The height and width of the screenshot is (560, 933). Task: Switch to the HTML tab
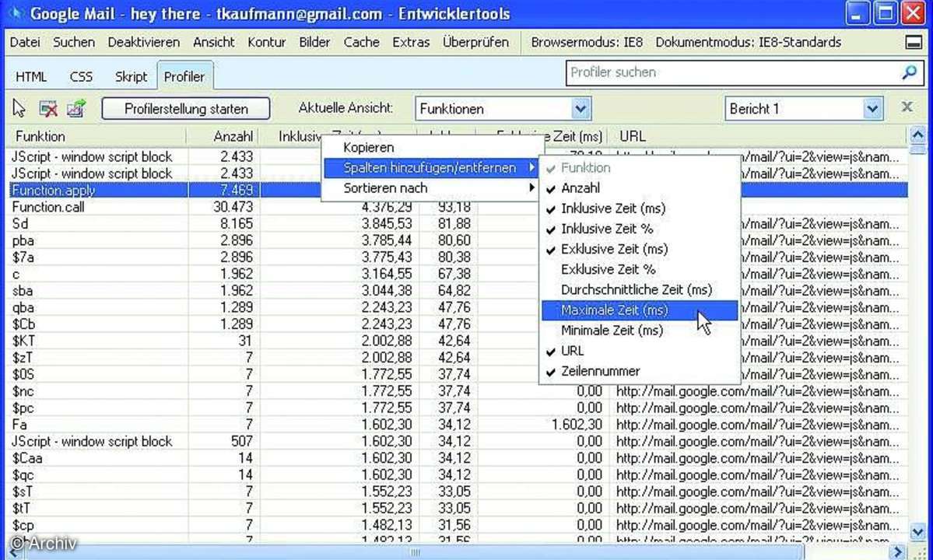point(31,77)
